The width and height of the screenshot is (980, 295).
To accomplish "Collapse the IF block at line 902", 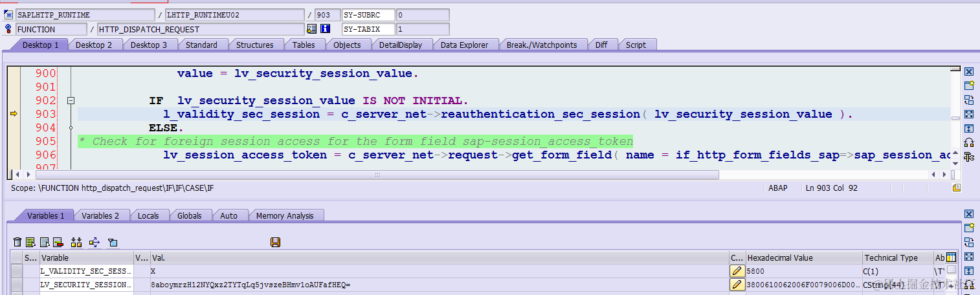I will tap(71, 100).
